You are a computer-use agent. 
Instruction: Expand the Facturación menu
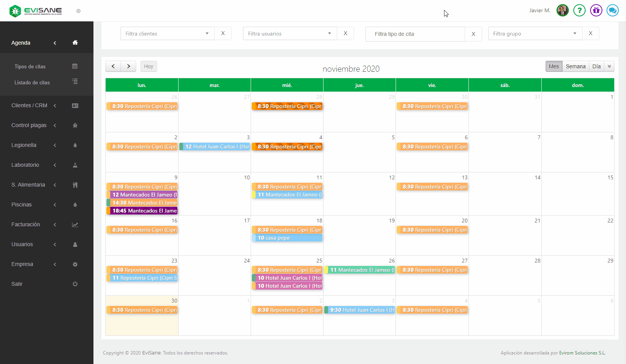[26, 224]
